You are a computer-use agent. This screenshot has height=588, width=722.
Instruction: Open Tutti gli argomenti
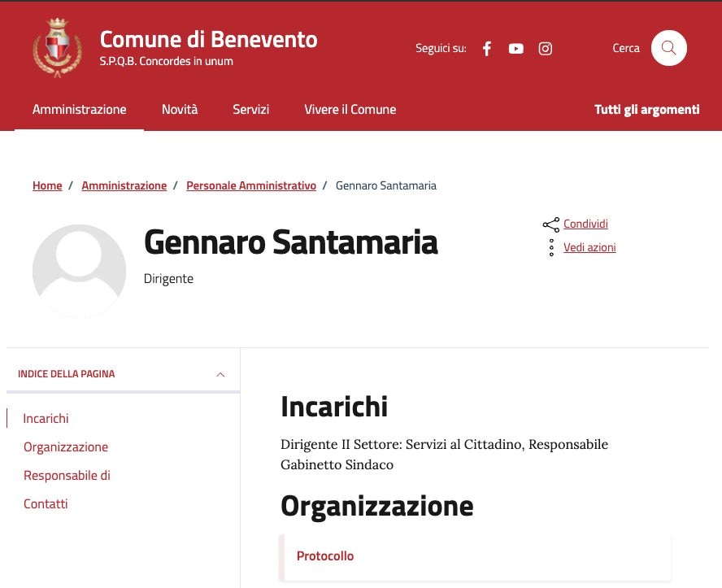[646, 110]
